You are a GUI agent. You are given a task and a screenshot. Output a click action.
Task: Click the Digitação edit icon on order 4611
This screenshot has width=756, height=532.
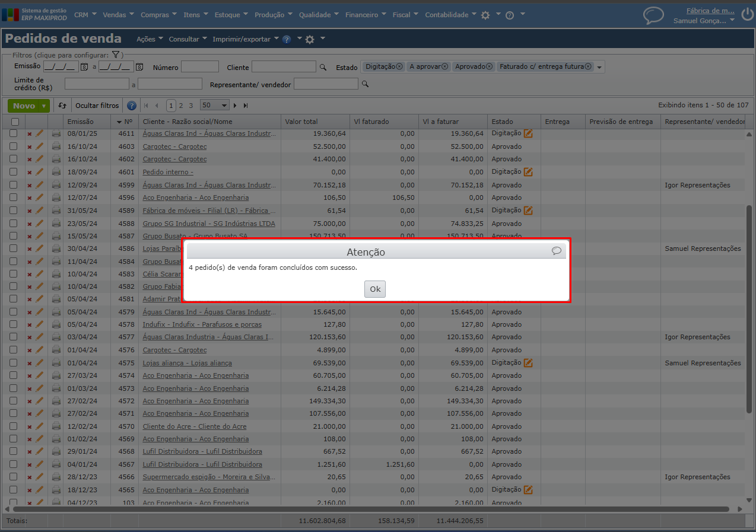528,133
